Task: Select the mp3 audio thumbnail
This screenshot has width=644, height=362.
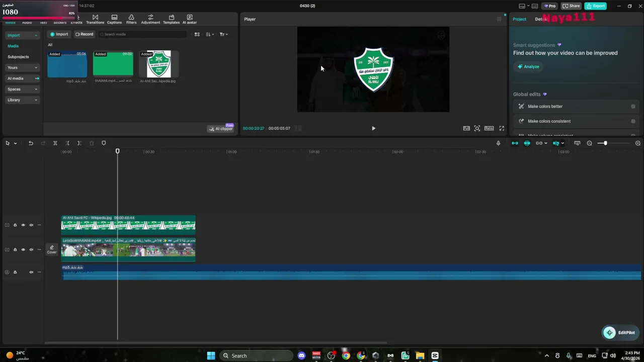Action: (67, 64)
